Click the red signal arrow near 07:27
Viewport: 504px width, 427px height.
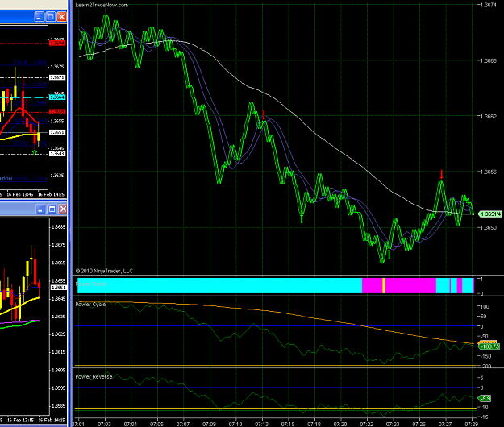(442, 174)
